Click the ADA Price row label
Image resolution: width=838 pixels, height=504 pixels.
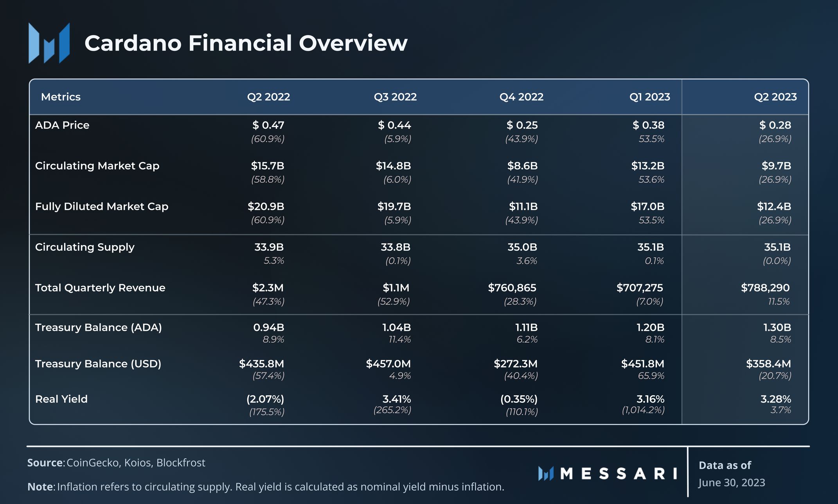(62, 125)
